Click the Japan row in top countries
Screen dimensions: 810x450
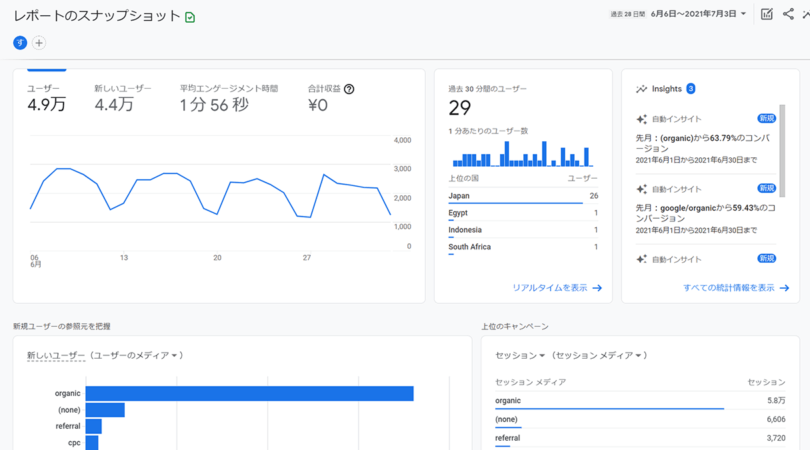(523, 197)
